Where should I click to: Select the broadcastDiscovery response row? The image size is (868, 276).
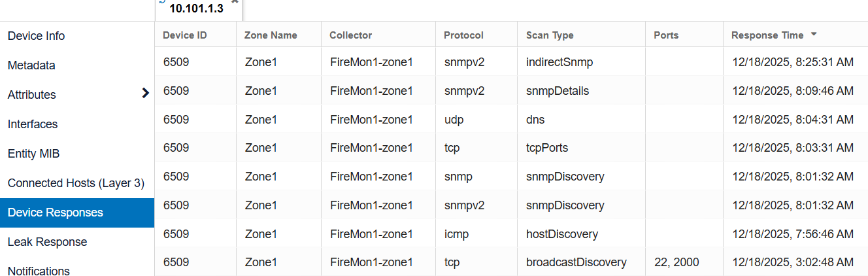[576, 262]
